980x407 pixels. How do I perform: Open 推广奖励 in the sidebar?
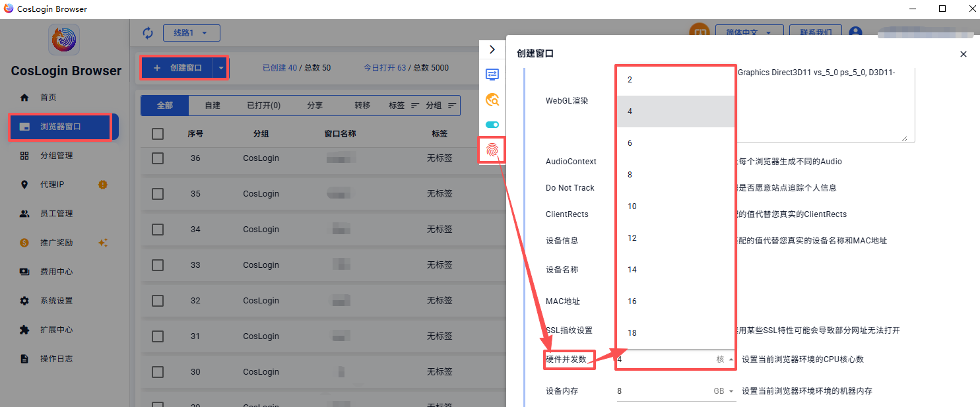[56, 243]
